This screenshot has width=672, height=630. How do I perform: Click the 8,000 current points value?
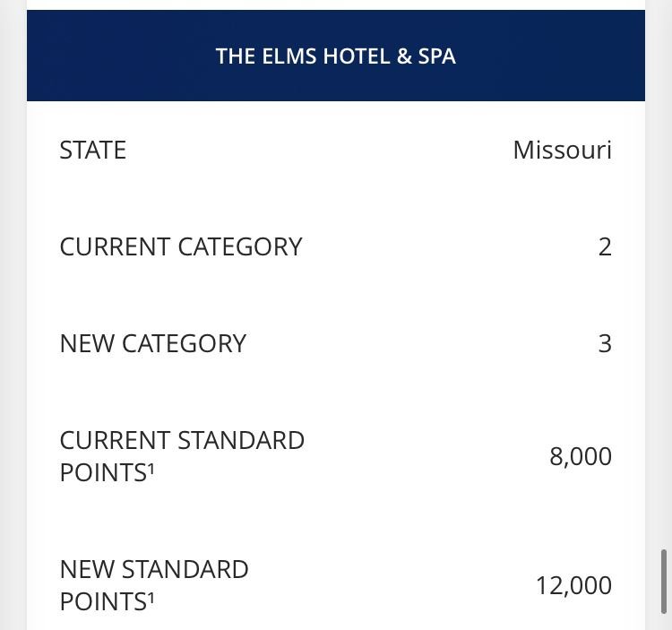(x=580, y=456)
